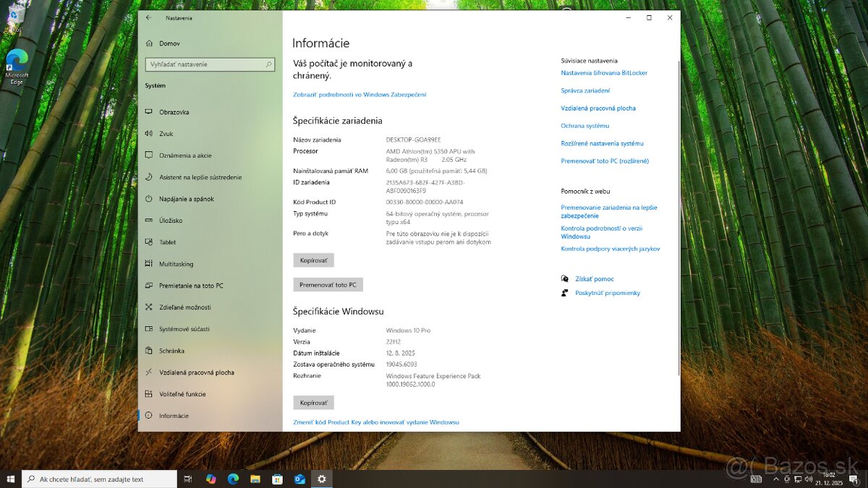
Task: Click the Settings window vertical scrollbar
Action: click(678, 217)
